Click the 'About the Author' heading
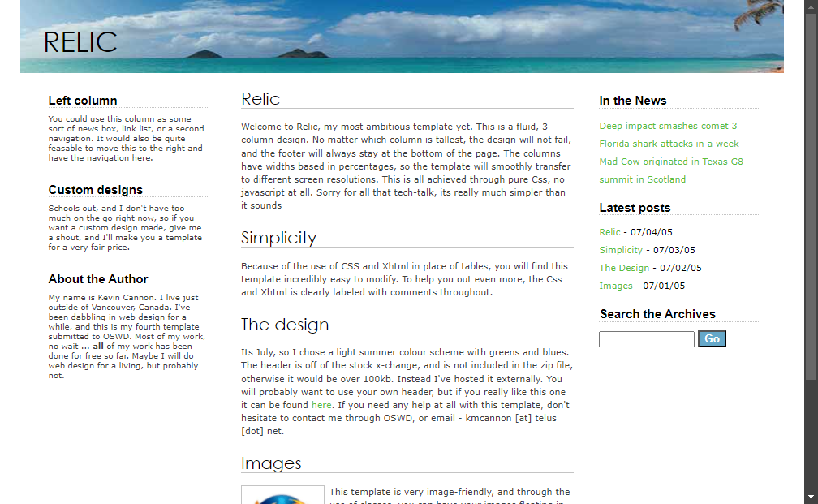The height and width of the screenshot is (504, 818). tap(98, 279)
